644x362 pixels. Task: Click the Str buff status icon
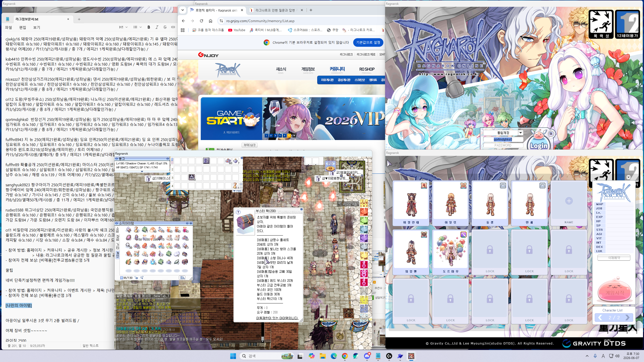pyautogui.click(x=364, y=212)
